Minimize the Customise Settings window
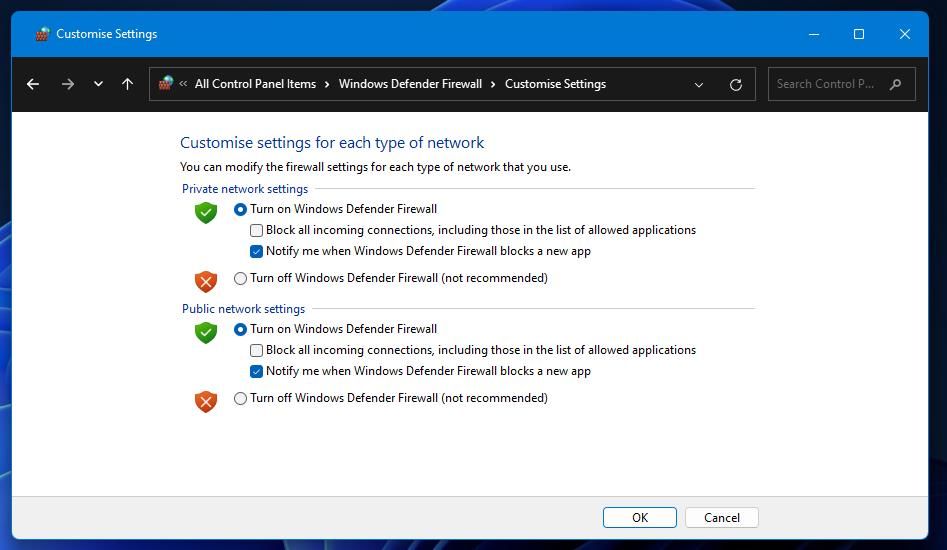The width and height of the screenshot is (947, 550). pos(814,34)
